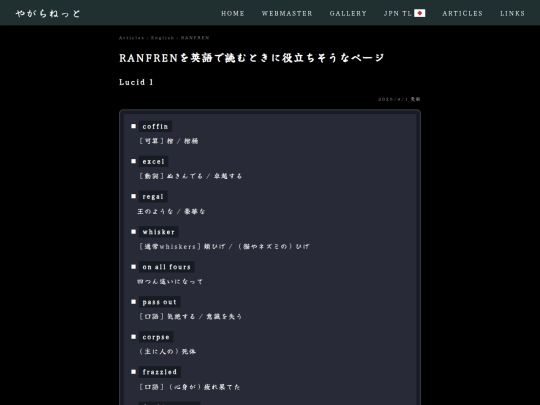Screen dimensions: 540x405
Task: Click the やがらねっと site logo
Action: [x=48, y=13]
